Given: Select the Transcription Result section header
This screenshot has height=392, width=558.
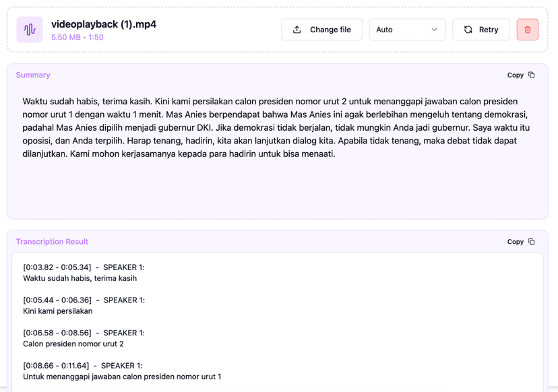Looking at the screenshot, I should (x=52, y=241).
